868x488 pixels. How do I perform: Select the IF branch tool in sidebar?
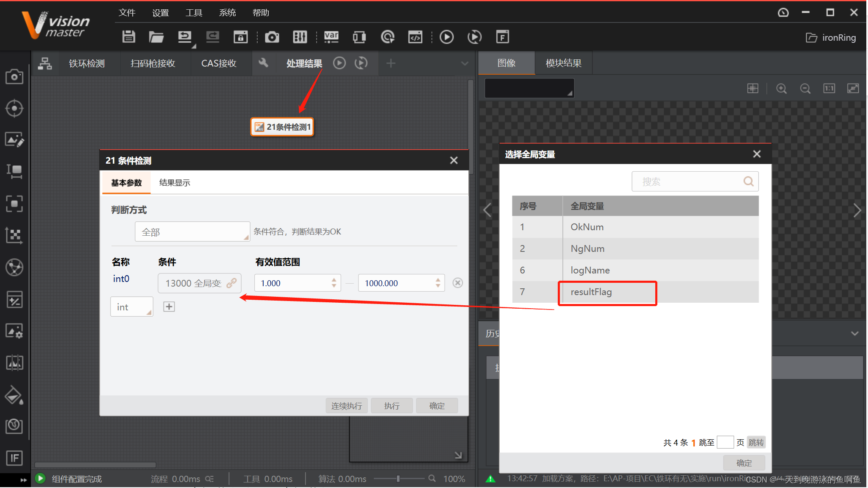coord(14,458)
